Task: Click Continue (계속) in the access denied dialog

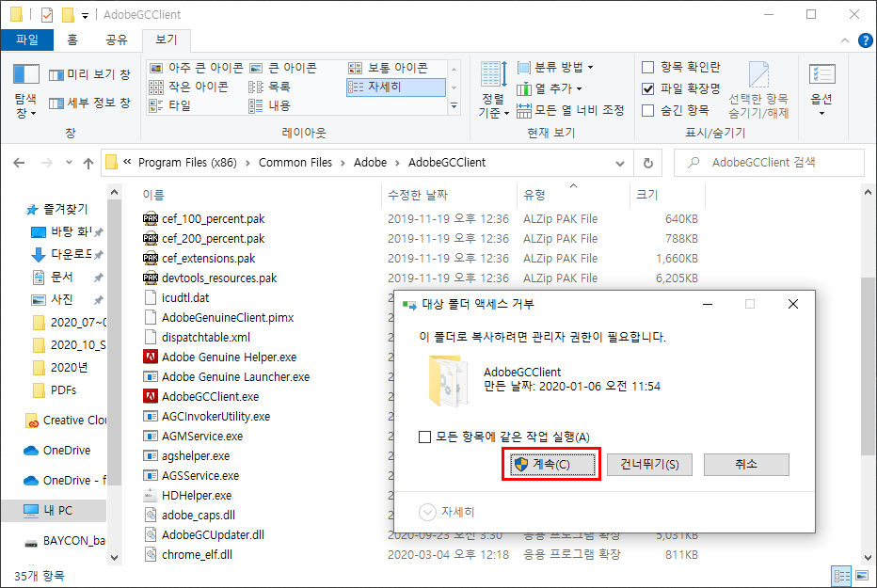Action: point(551,465)
